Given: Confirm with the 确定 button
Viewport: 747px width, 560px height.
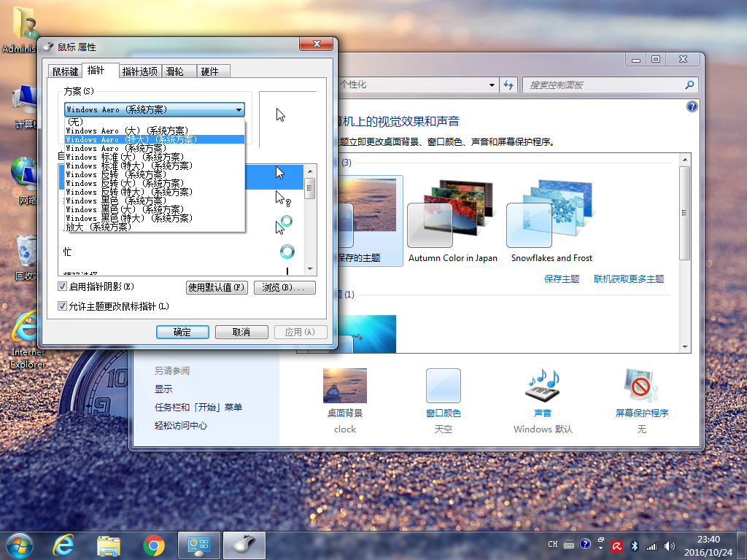Looking at the screenshot, I should point(182,332).
